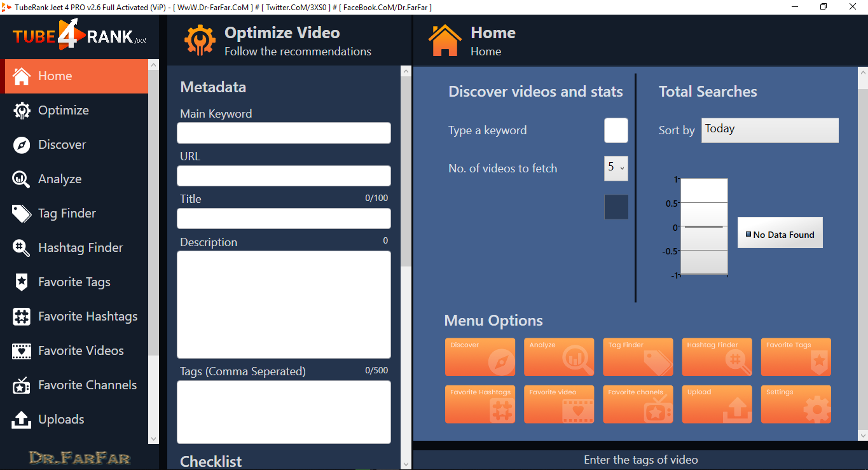Click the Optimize Video gear-wrench header icon

coord(200,40)
